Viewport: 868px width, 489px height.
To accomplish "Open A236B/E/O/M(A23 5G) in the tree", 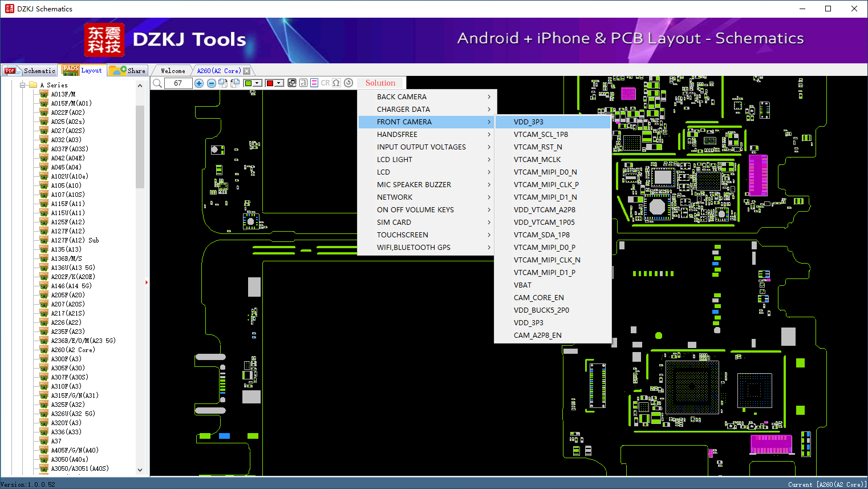I will click(x=83, y=341).
